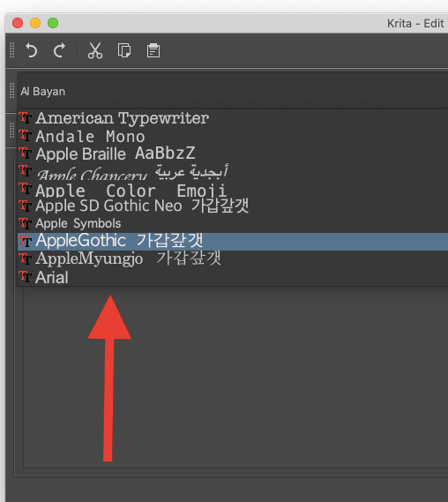The width and height of the screenshot is (448, 502).
Task: Select Apple Chancery font row
Action: (x=233, y=172)
